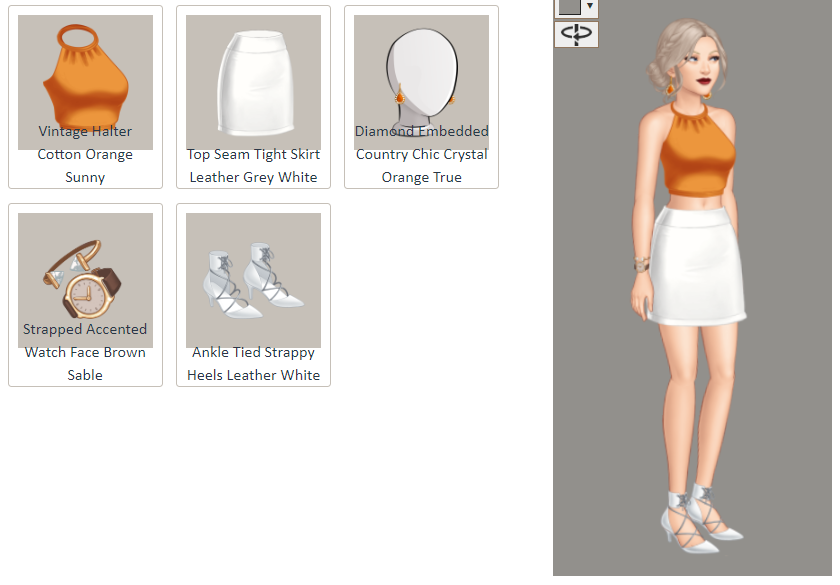Select the grey background color swatch

click(x=569, y=6)
